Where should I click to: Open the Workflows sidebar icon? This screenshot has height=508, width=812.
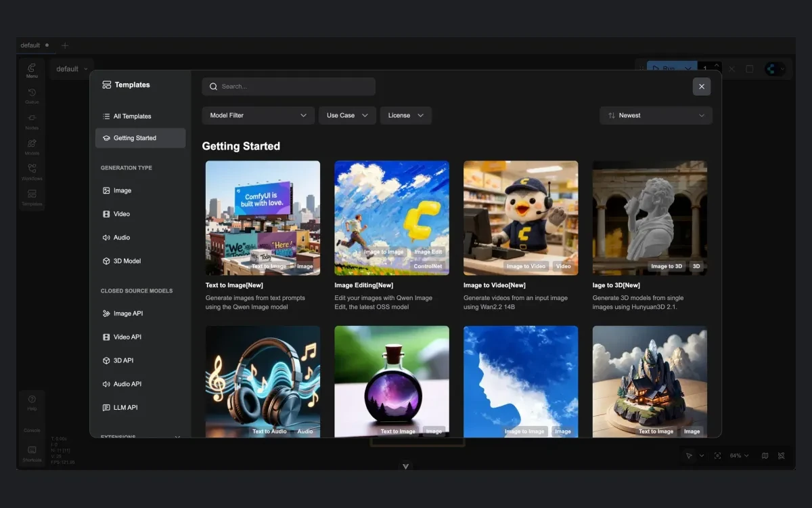32,172
